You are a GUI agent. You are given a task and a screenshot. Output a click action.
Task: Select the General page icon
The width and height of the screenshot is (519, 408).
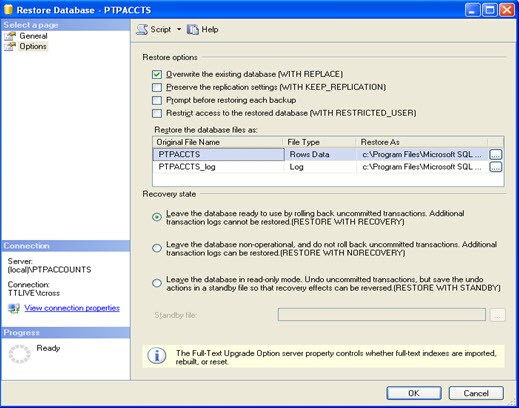coord(10,36)
